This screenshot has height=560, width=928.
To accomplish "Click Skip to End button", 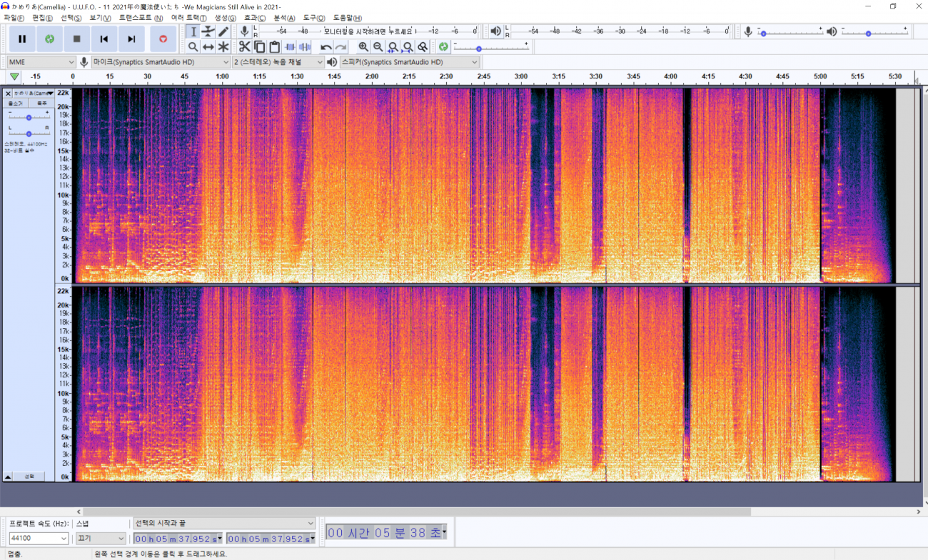I will click(131, 39).
